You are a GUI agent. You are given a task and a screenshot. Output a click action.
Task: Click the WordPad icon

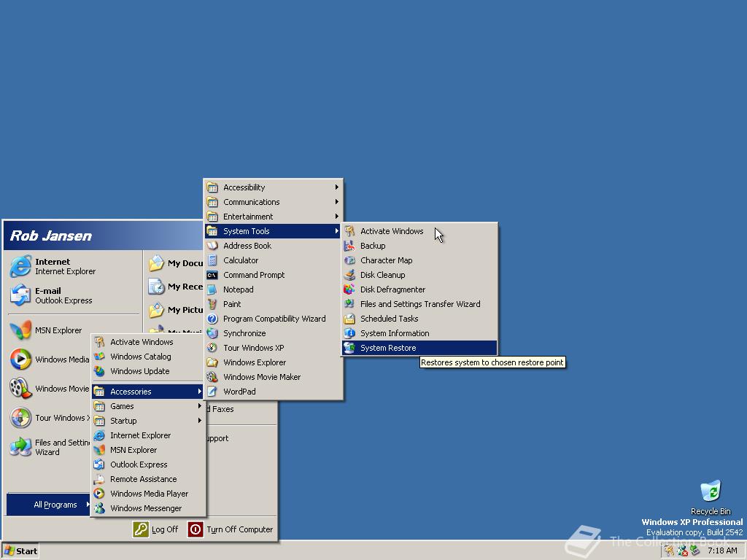[x=212, y=392]
